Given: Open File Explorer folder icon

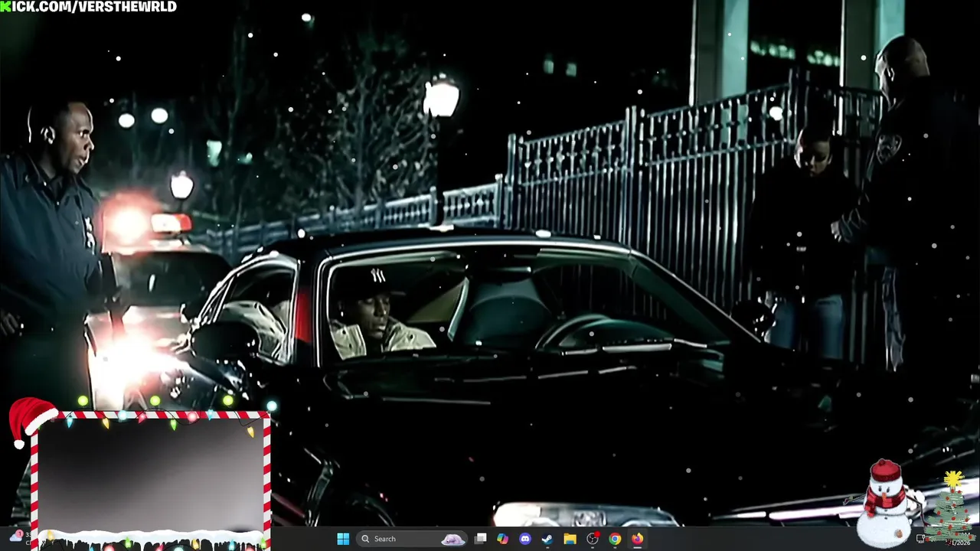Looking at the screenshot, I should tap(570, 539).
